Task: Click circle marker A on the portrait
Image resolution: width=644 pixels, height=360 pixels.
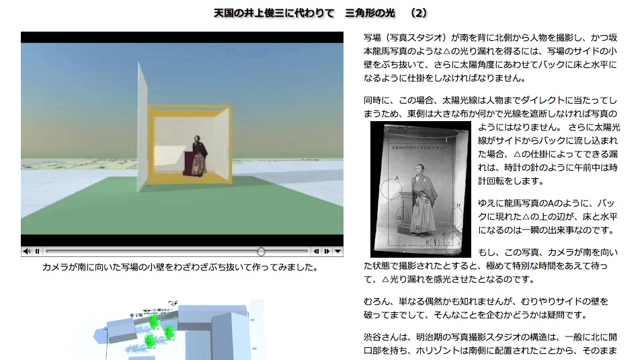Action: [x=391, y=188]
